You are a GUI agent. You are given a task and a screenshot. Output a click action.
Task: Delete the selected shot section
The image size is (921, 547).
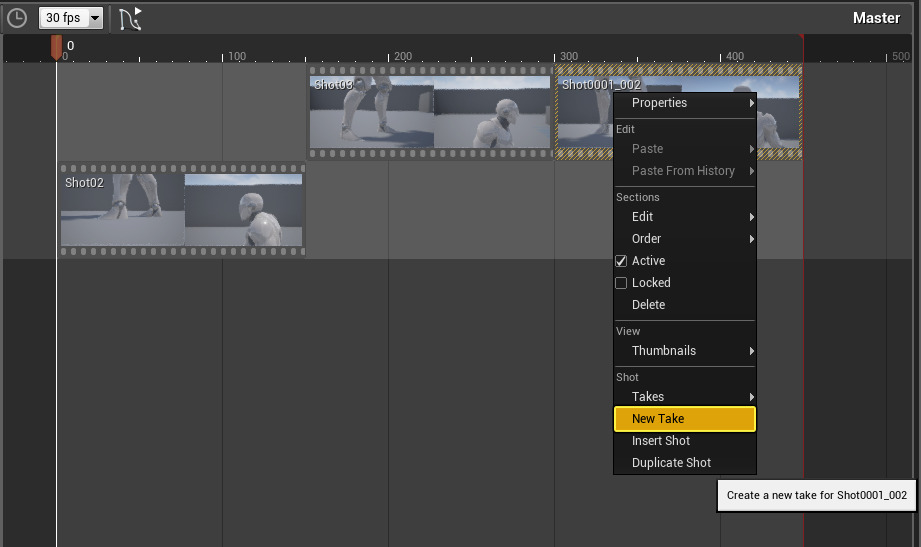(648, 305)
